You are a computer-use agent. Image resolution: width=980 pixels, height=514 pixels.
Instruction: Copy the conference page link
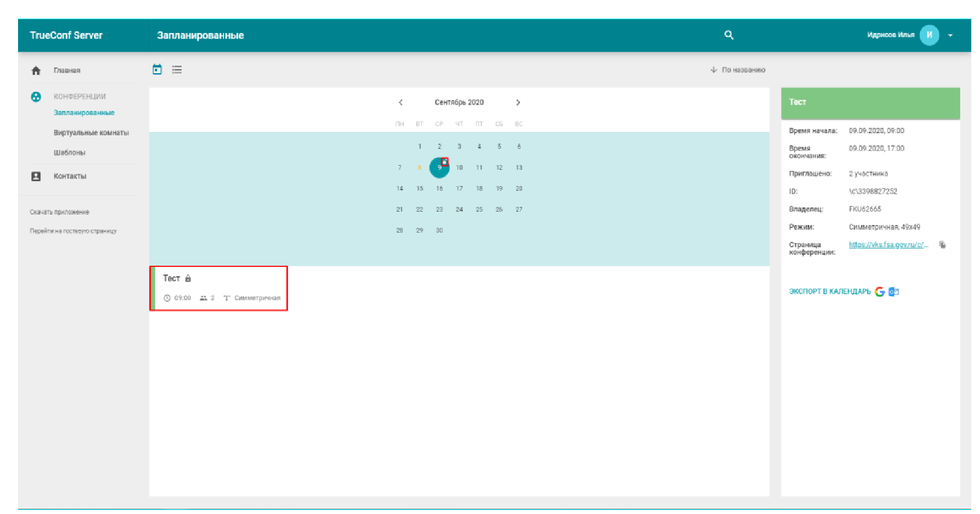pyautogui.click(x=942, y=245)
